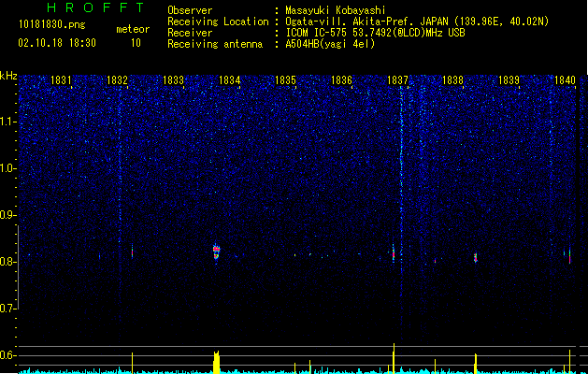Click the 1.1 kHz axis tick label

click(7, 122)
